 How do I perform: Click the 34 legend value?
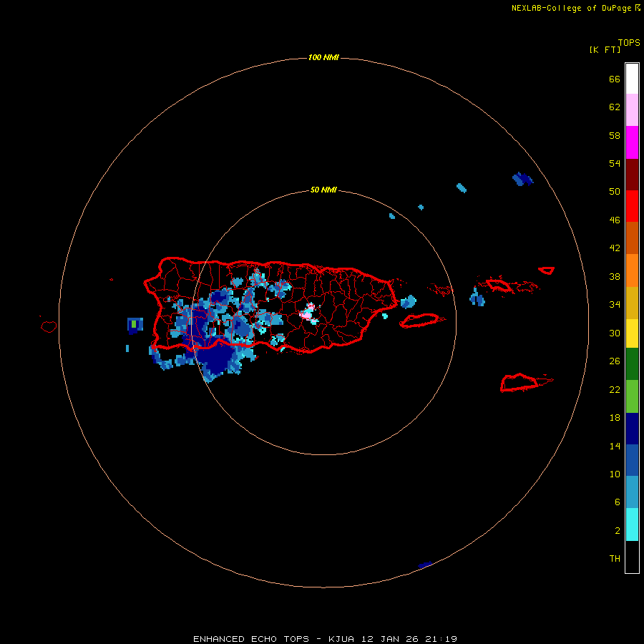click(615, 304)
